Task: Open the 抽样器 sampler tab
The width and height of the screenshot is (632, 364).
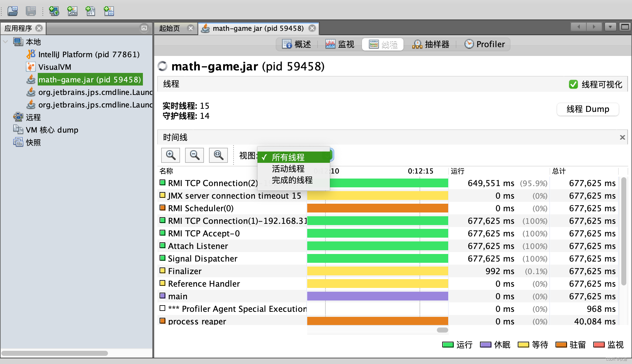Action: click(431, 44)
